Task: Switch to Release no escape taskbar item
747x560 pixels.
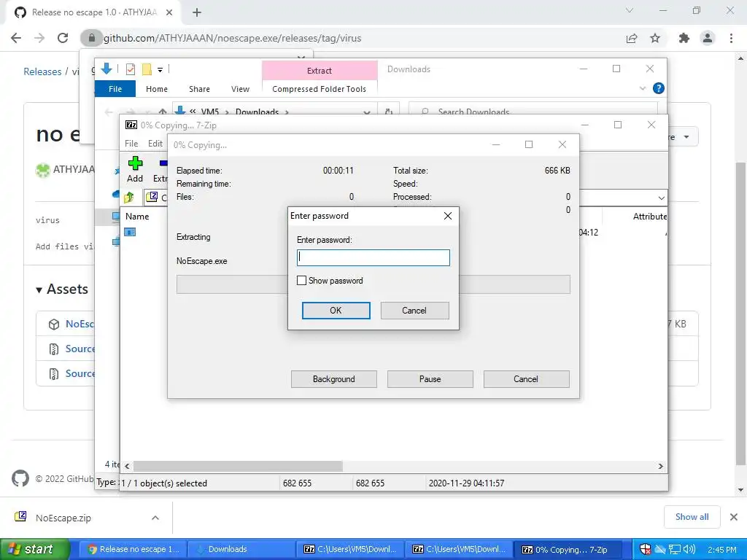Action: click(x=133, y=549)
